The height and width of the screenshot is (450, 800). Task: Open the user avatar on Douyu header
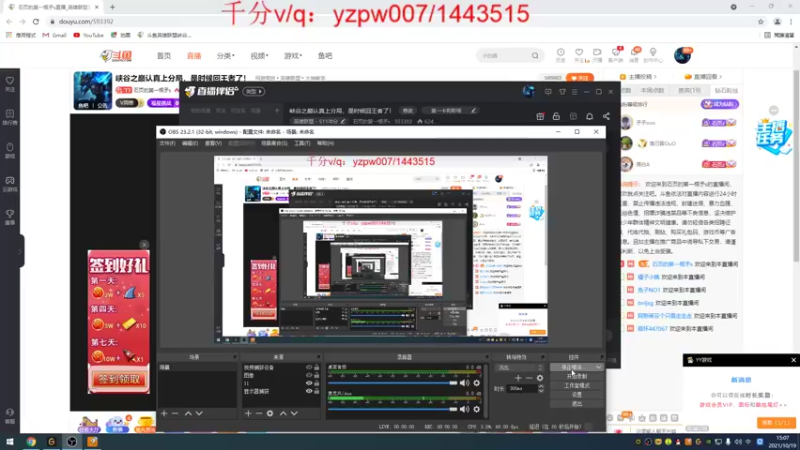(682, 55)
